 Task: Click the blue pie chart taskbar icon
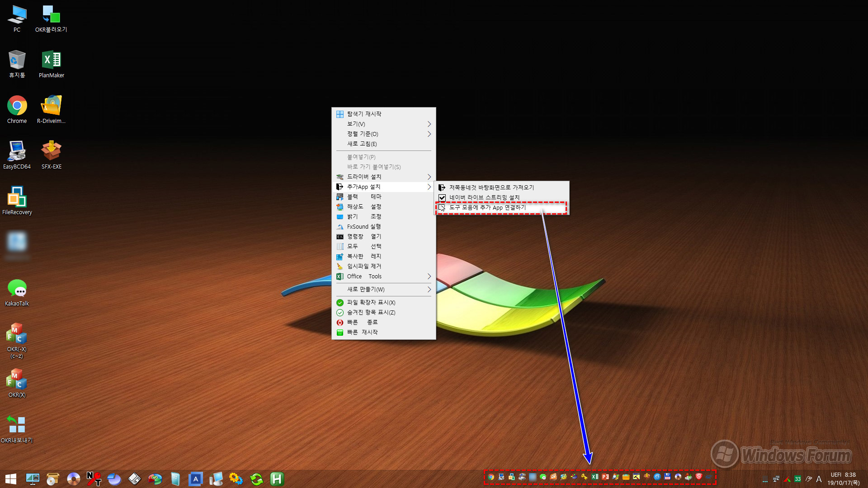pos(114,479)
